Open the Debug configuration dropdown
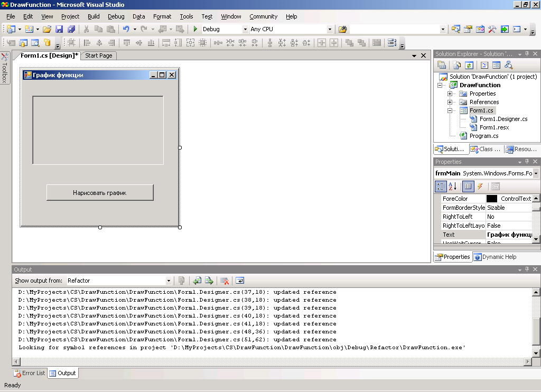541x392 pixels. click(x=245, y=30)
